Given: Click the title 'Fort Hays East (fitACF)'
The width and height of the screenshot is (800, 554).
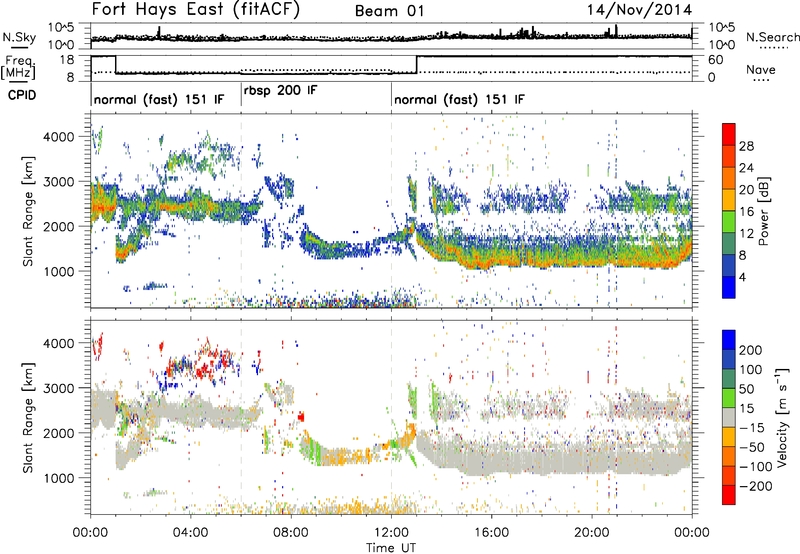Looking at the screenshot, I should pyautogui.click(x=195, y=10).
